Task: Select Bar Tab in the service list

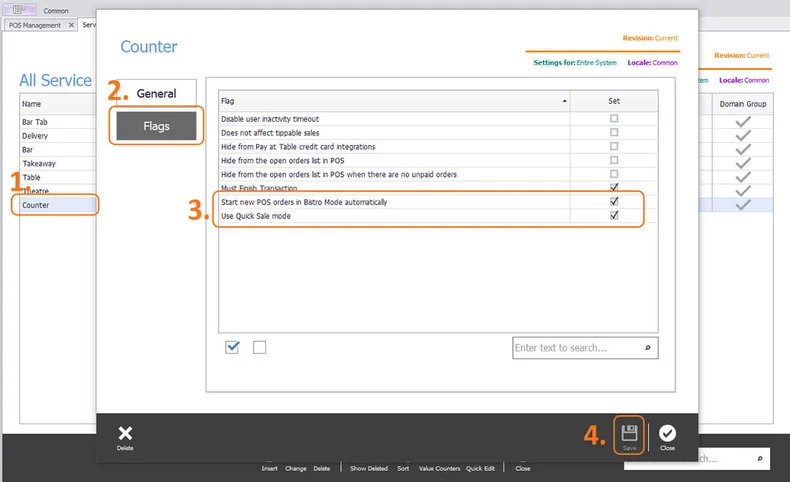Action: point(35,122)
